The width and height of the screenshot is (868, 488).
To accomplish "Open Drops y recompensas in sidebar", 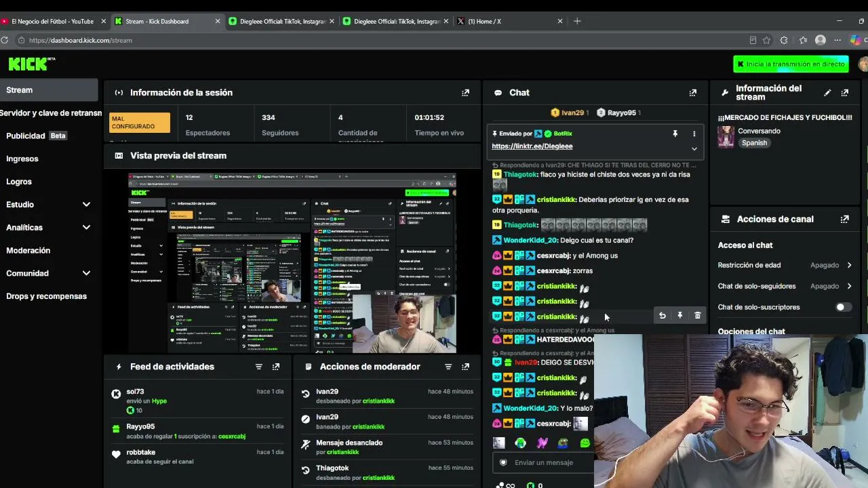I will [46, 296].
